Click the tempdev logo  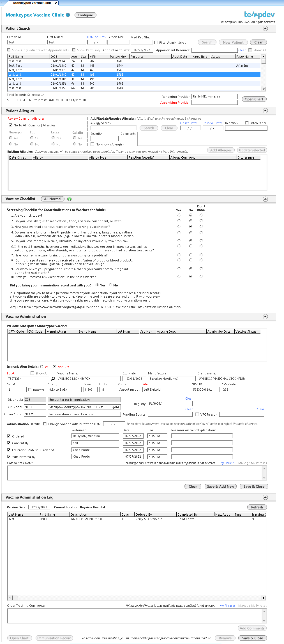click(x=259, y=15)
